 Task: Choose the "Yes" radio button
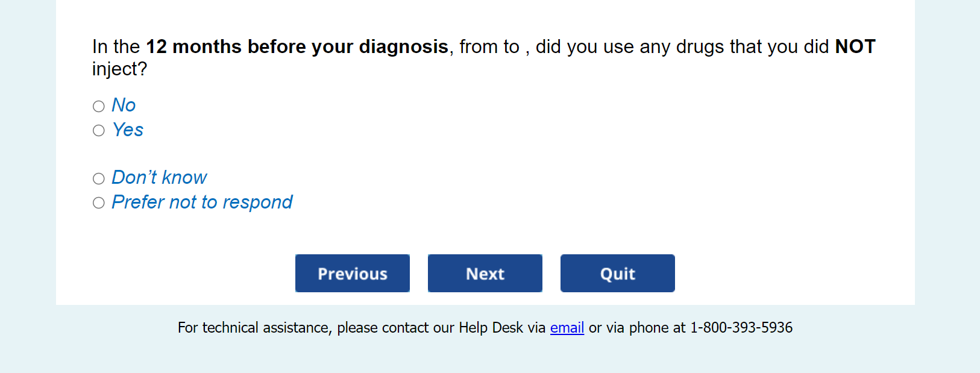(x=99, y=131)
